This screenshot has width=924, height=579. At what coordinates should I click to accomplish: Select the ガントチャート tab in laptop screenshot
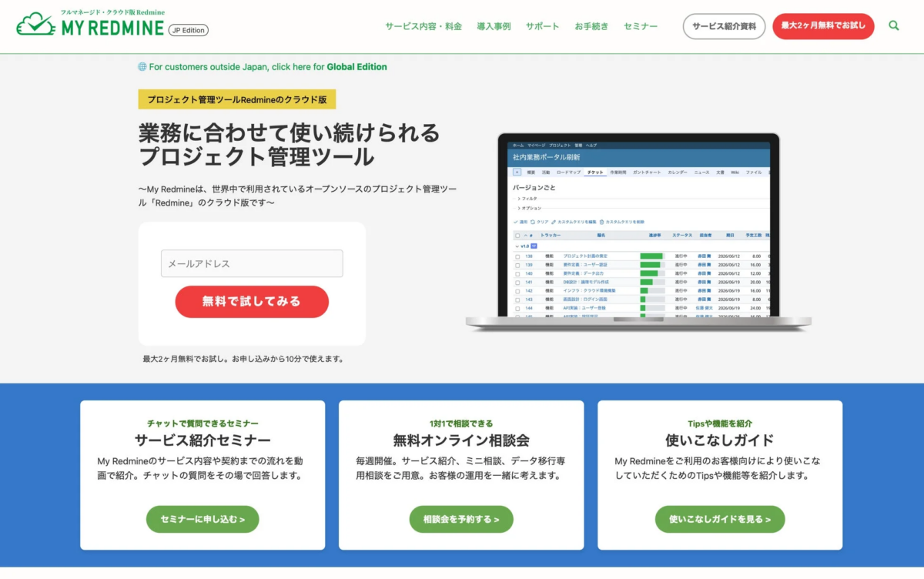point(647,172)
